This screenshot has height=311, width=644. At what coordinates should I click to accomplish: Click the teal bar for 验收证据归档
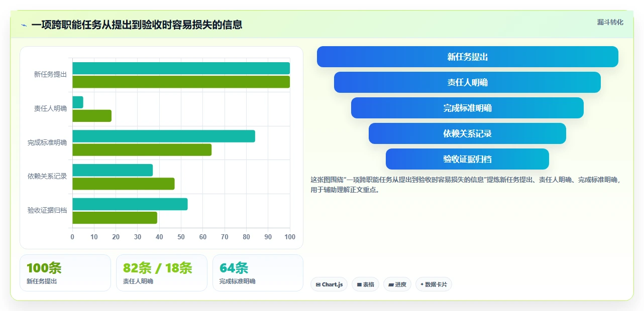[x=130, y=204]
